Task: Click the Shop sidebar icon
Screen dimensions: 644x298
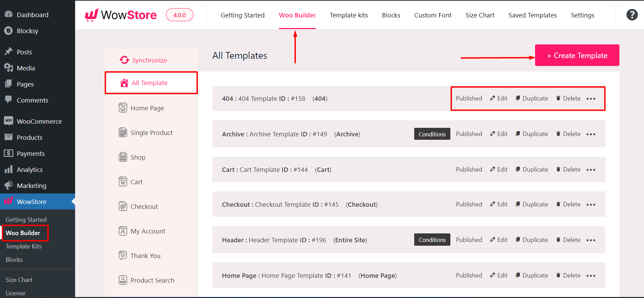Action: tap(123, 157)
